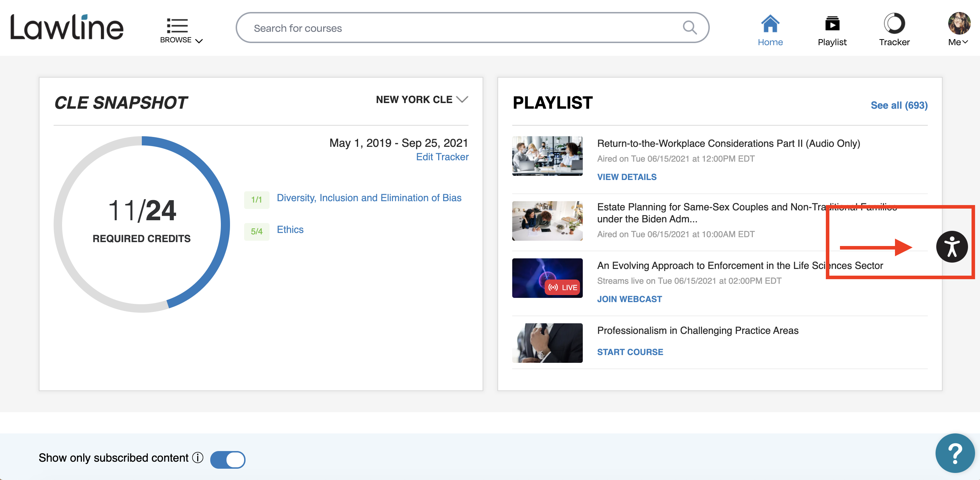This screenshot has height=480, width=980.
Task: Click JOIN WEBCAST link
Action: pos(629,299)
